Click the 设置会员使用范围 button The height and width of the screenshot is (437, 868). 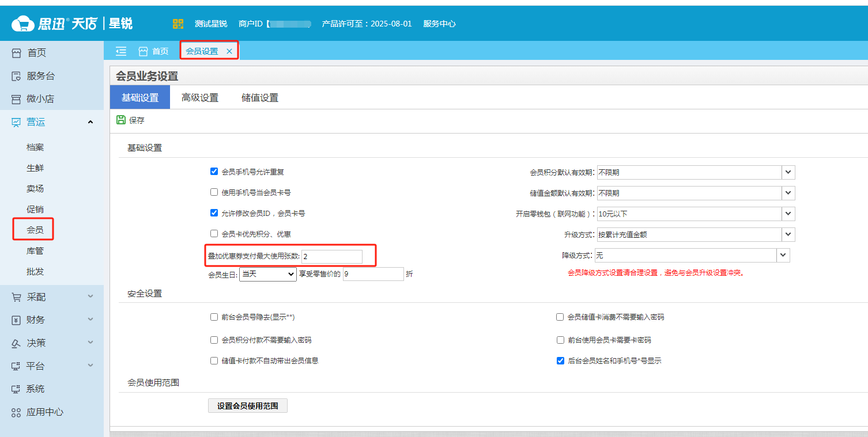(247, 406)
